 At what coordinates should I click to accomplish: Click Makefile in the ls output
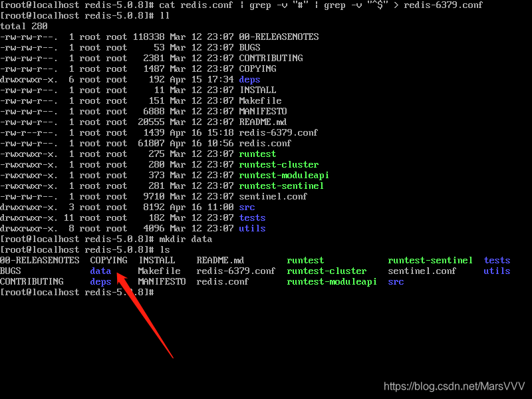point(159,271)
